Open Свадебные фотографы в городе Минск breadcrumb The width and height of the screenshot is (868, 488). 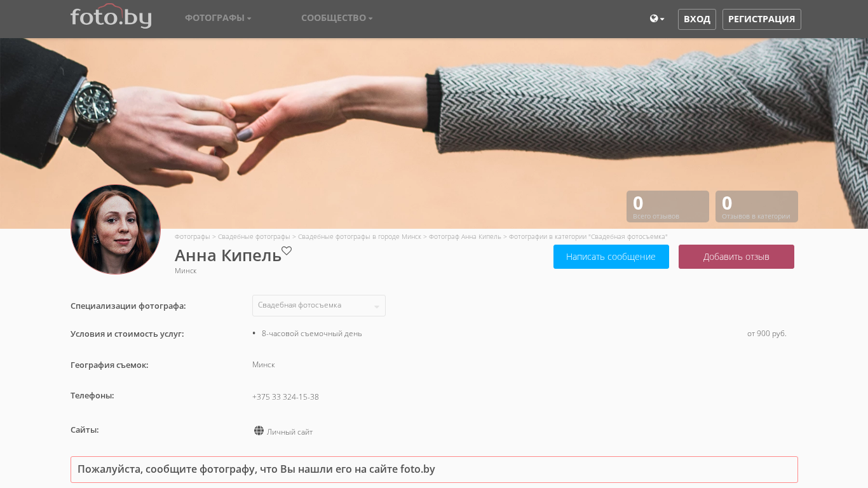[x=359, y=236]
